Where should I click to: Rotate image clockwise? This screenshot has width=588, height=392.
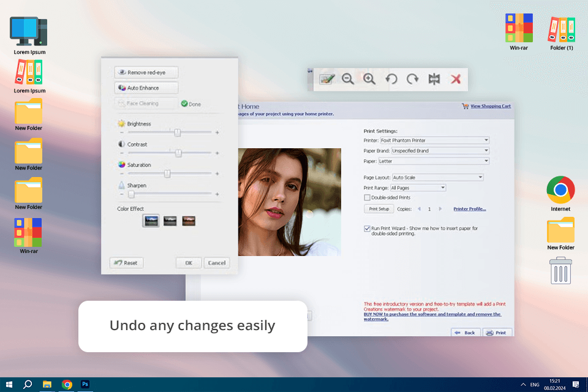[412, 79]
